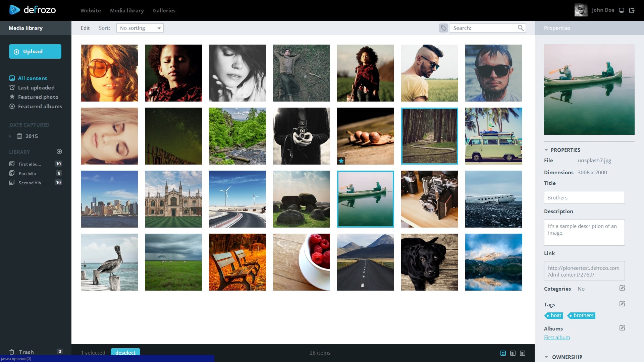Viewport: 644px width, 362px height.
Task: Click the search magnifier icon
Action: coord(521,28)
